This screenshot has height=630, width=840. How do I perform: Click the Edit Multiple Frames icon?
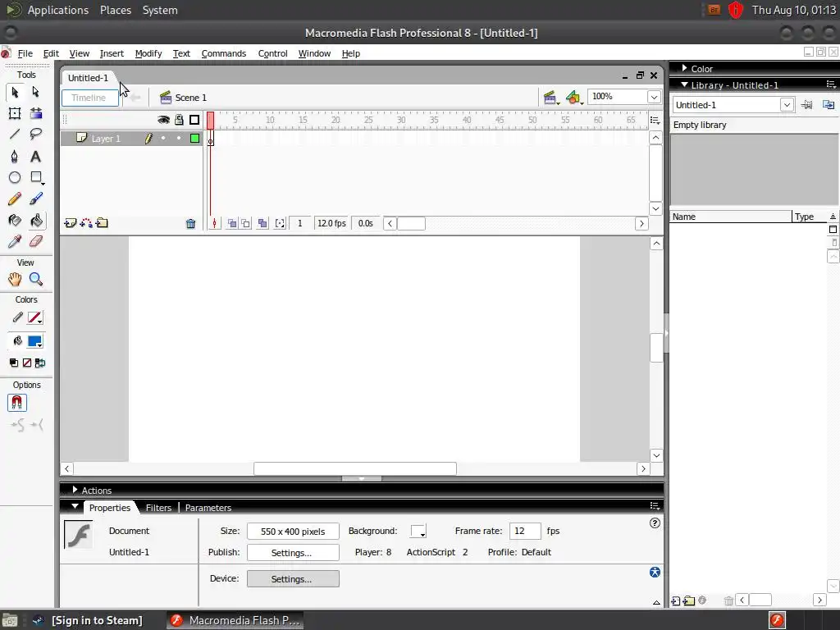pos(262,223)
